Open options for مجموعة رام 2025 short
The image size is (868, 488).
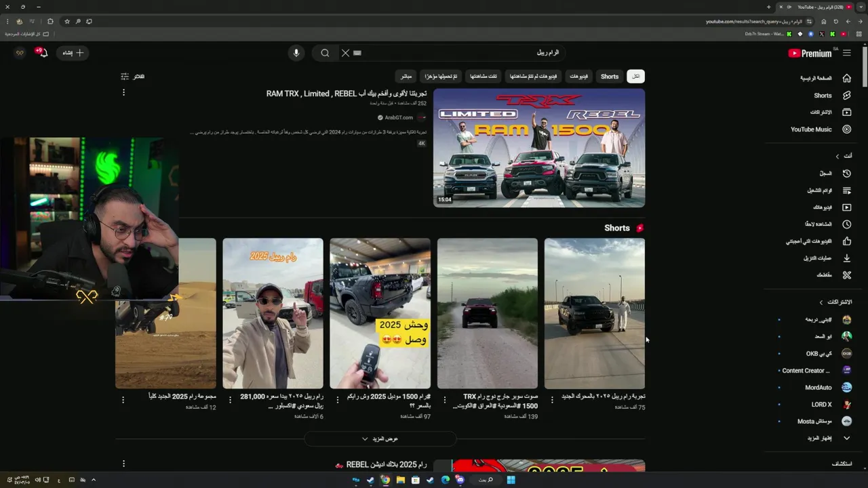coord(123,400)
